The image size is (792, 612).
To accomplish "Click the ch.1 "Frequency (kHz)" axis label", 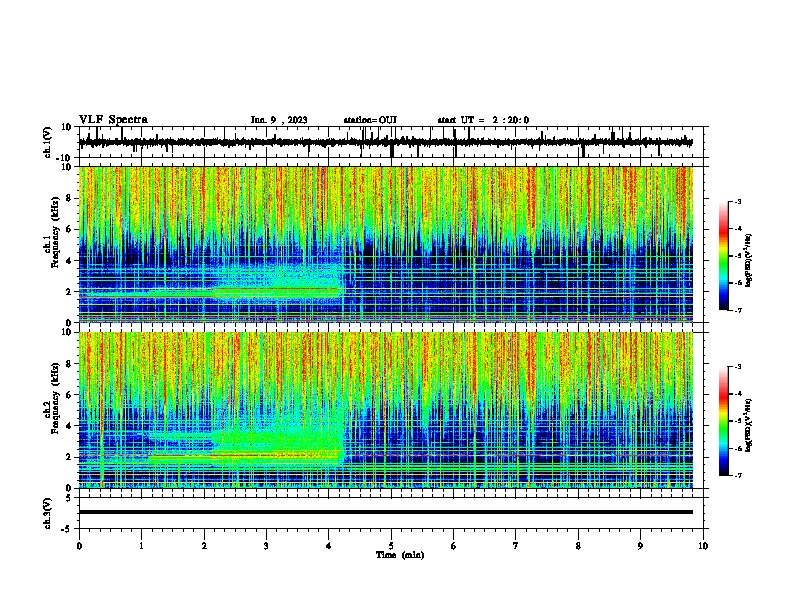I will [56, 232].
